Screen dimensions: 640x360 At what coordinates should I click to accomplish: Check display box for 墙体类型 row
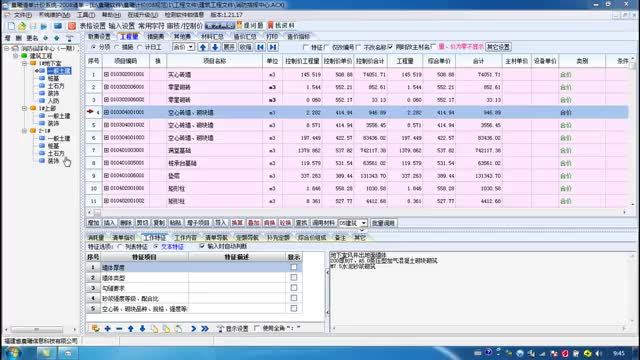(x=293, y=278)
